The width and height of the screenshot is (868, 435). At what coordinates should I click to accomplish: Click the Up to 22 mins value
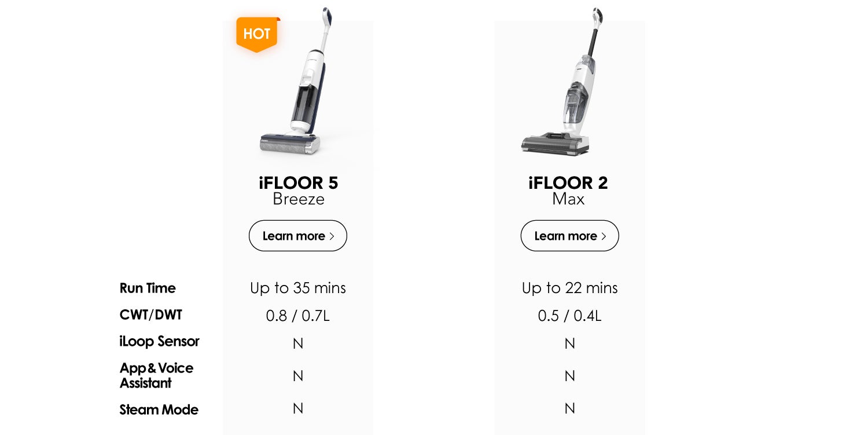pyautogui.click(x=570, y=288)
